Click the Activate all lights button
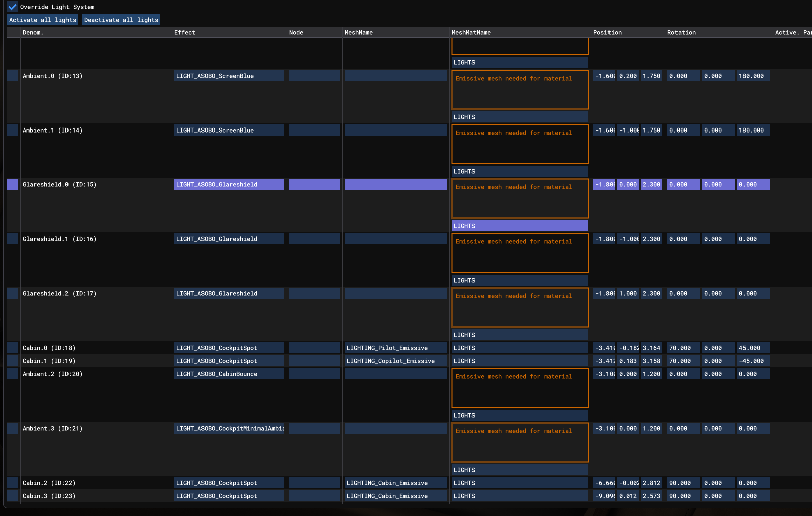Screen dimensions: 812x516 click(x=42, y=20)
